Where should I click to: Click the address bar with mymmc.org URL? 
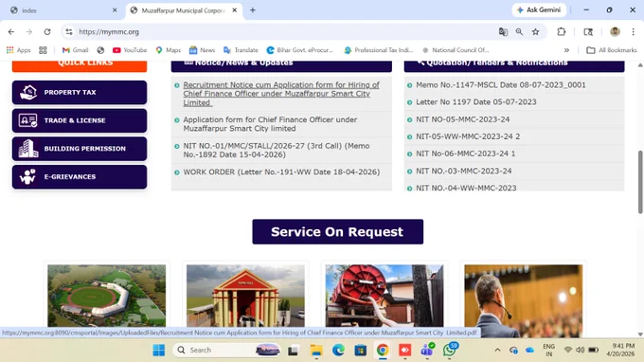[x=283, y=31]
